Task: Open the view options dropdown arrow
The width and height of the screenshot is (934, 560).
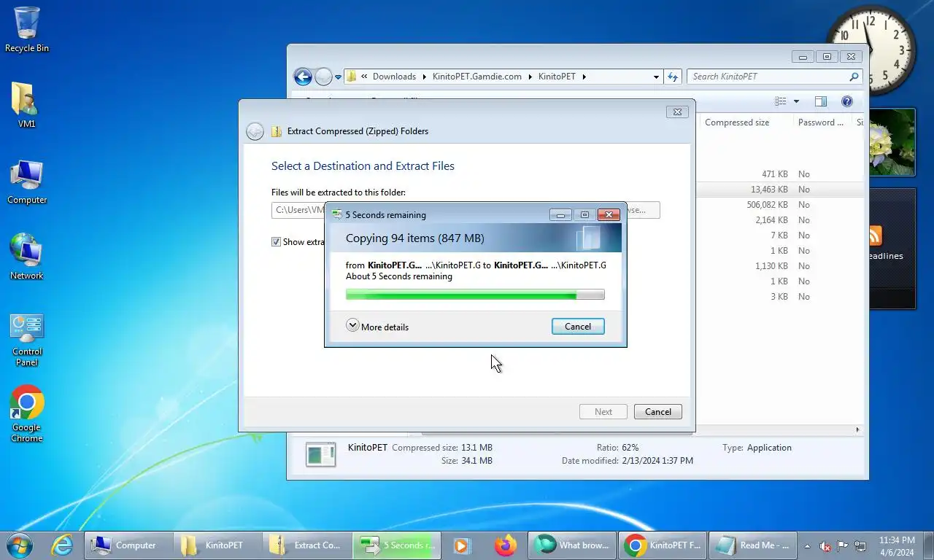Action: (796, 101)
